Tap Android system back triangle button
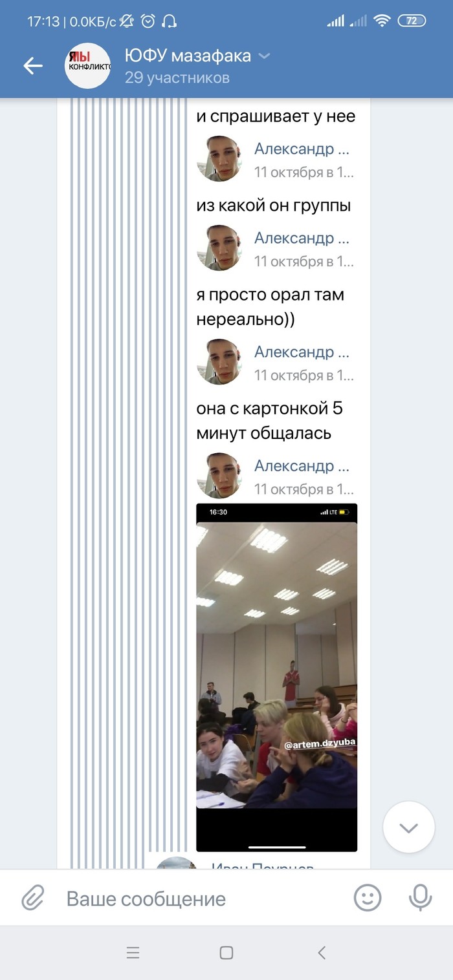 click(x=322, y=952)
